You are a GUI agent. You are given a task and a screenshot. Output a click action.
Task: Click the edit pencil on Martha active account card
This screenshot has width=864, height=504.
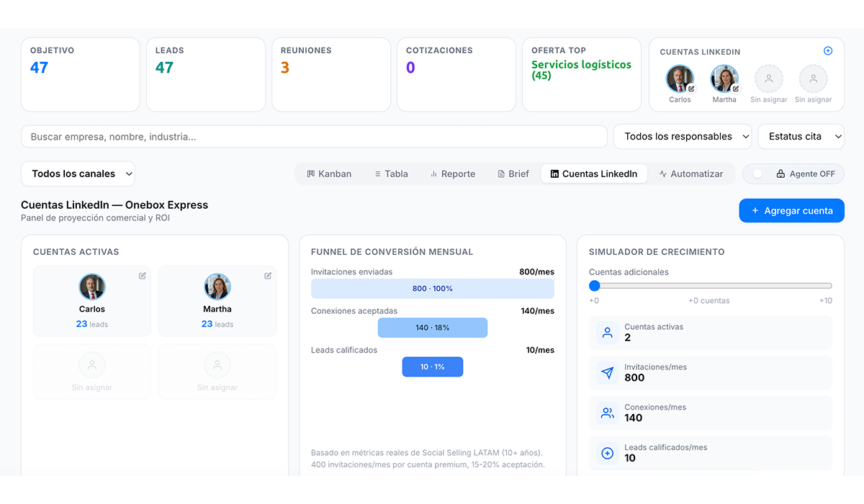click(x=268, y=276)
